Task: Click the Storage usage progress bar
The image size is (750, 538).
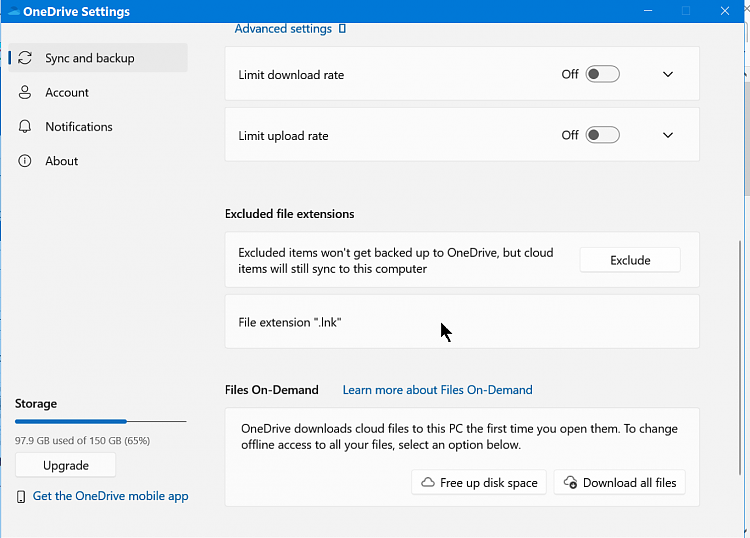Action: point(100,422)
